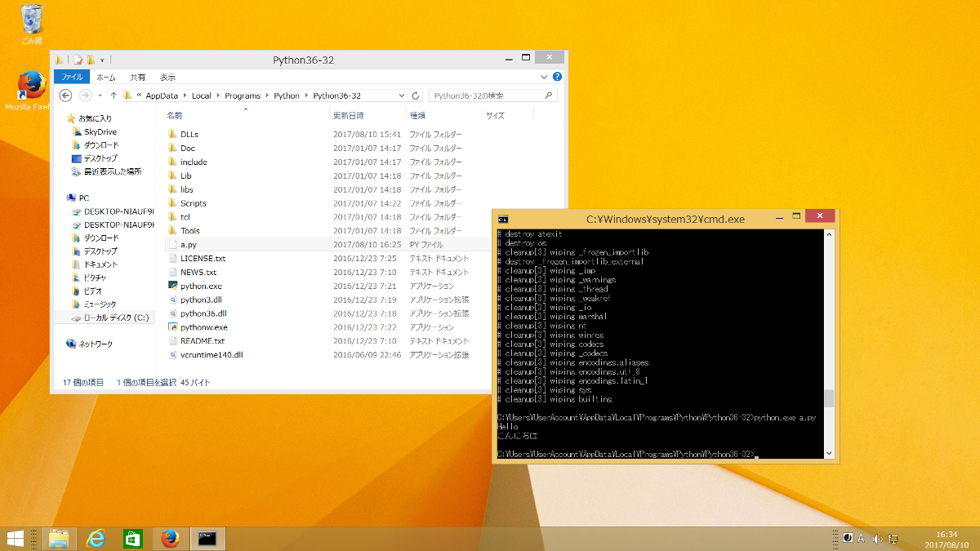Screen dimensions: 980x551
Task: Click the cmd scrollbar down arrow
Action: coord(829,453)
